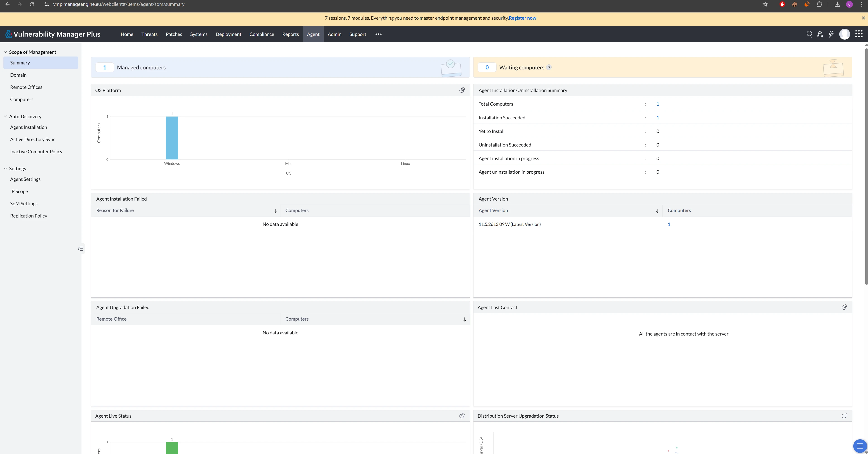Collapse Scope of Management section

5,52
